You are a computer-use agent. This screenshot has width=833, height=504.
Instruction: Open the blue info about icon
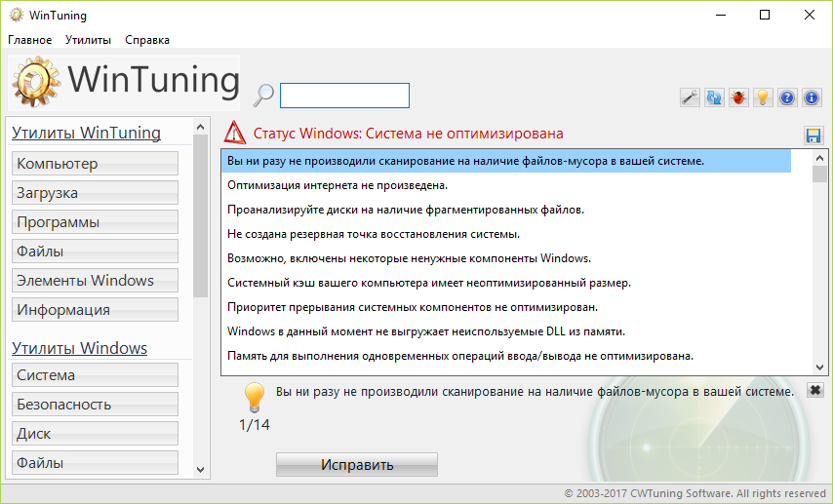pos(812,97)
